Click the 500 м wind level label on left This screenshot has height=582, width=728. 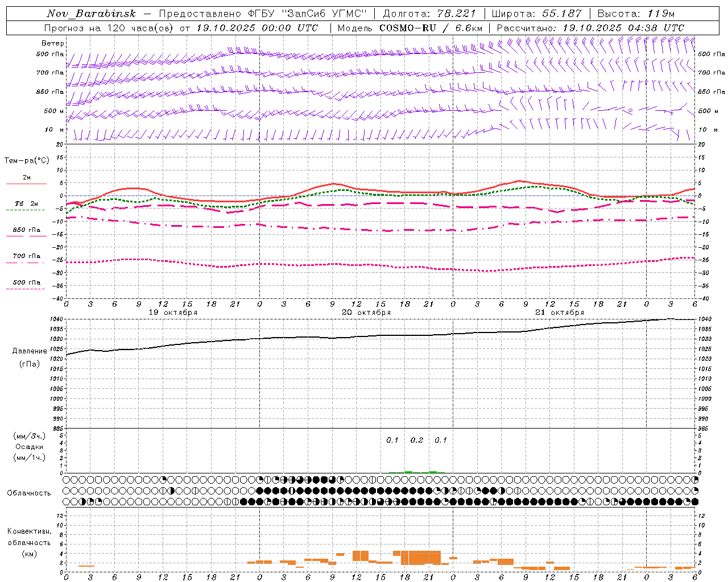click(x=54, y=111)
